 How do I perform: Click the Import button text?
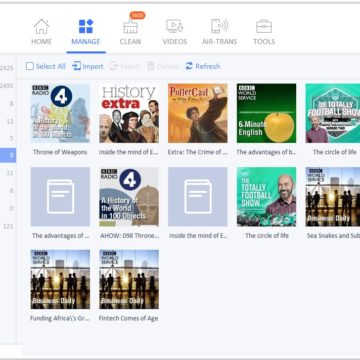pyautogui.click(x=93, y=66)
